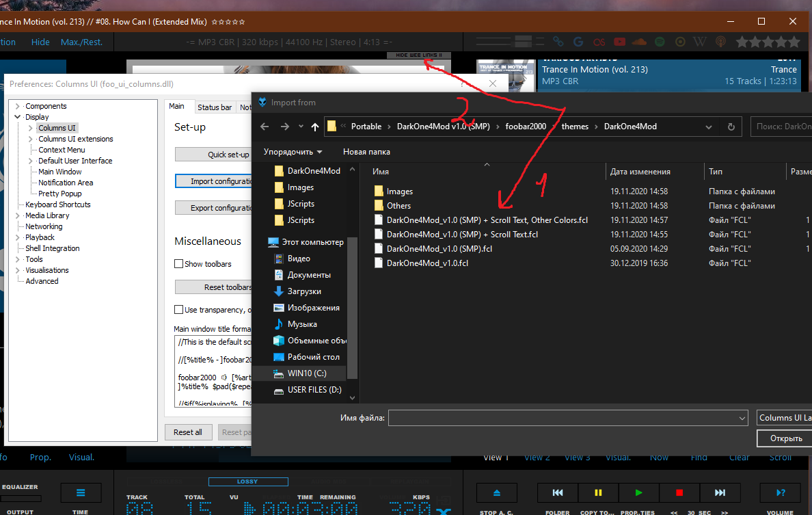Switch to the View 3 tab
The height and width of the screenshot is (515, 812).
click(x=577, y=458)
